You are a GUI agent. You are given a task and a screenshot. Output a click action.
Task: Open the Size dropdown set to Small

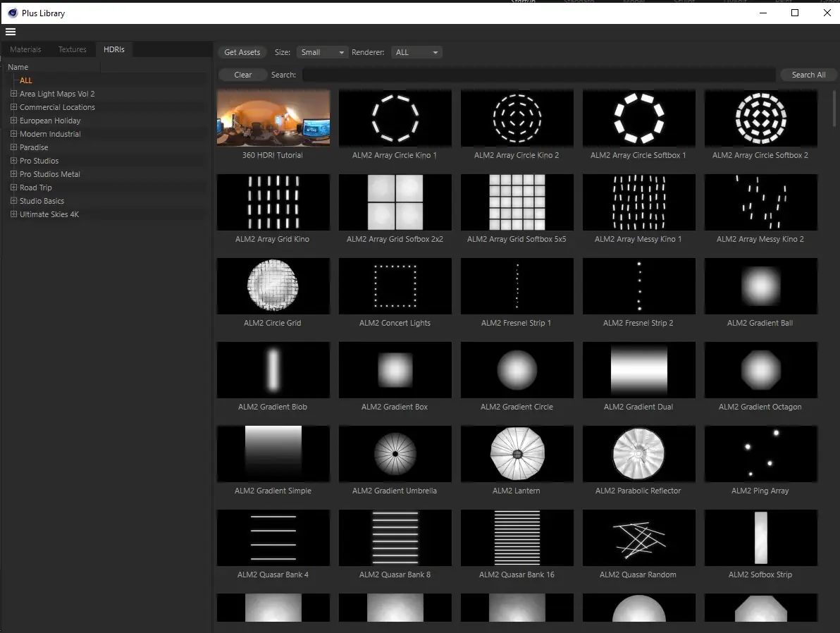click(322, 53)
